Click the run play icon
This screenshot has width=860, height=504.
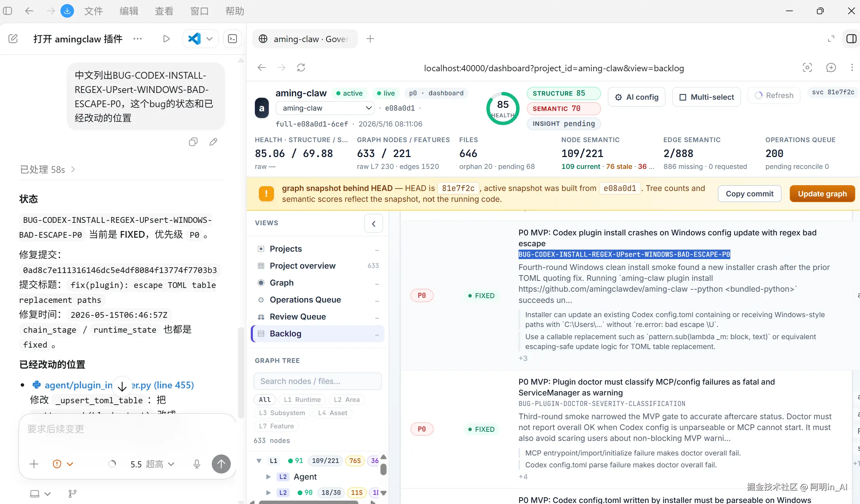[x=166, y=39]
